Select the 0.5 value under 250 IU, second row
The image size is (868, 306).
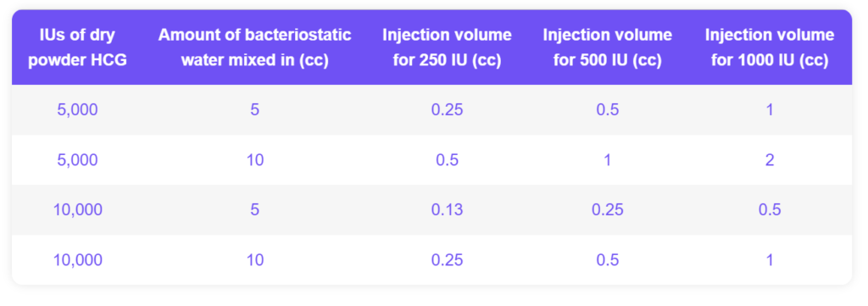coord(447,160)
